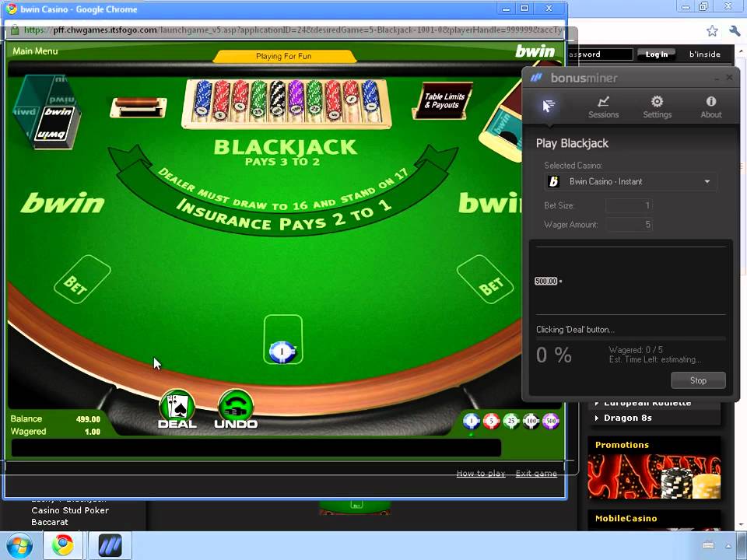The height and width of the screenshot is (560, 747).
Task: Click the lock icon in address bar
Action: (x=14, y=30)
